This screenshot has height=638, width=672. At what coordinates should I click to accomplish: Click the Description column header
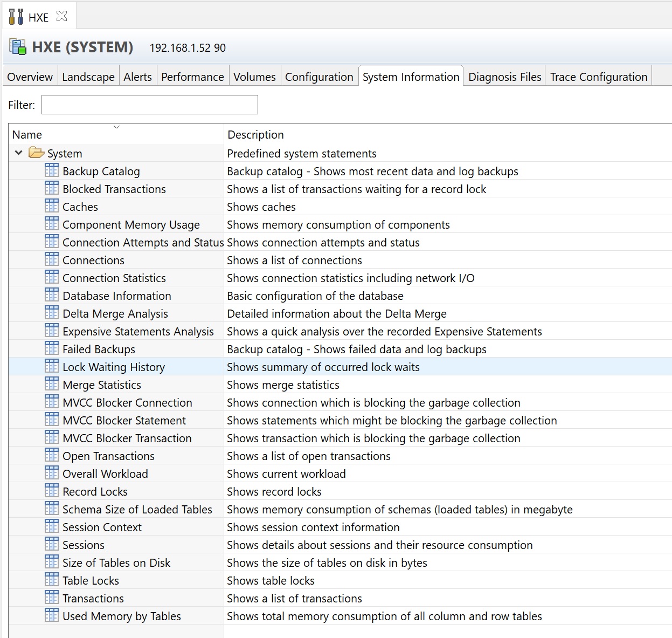[x=255, y=135]
